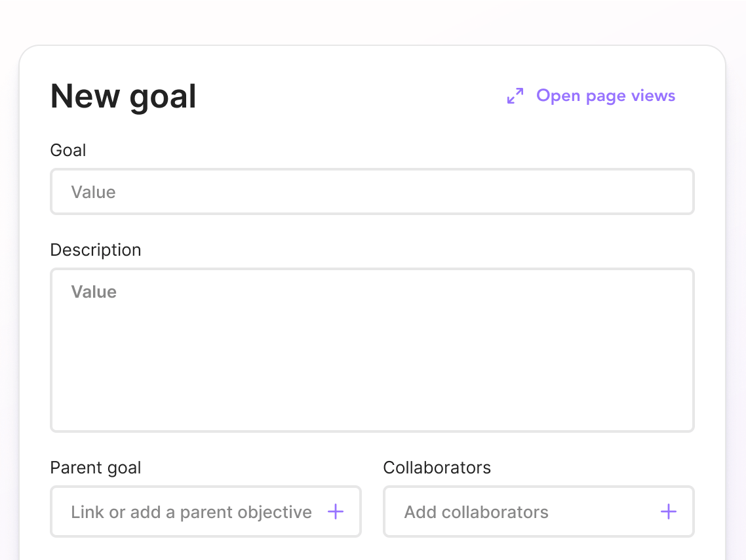This screenshot has width=746, height=560.
Task: Click the 'page views' text near expand icon
Action: 631,96
